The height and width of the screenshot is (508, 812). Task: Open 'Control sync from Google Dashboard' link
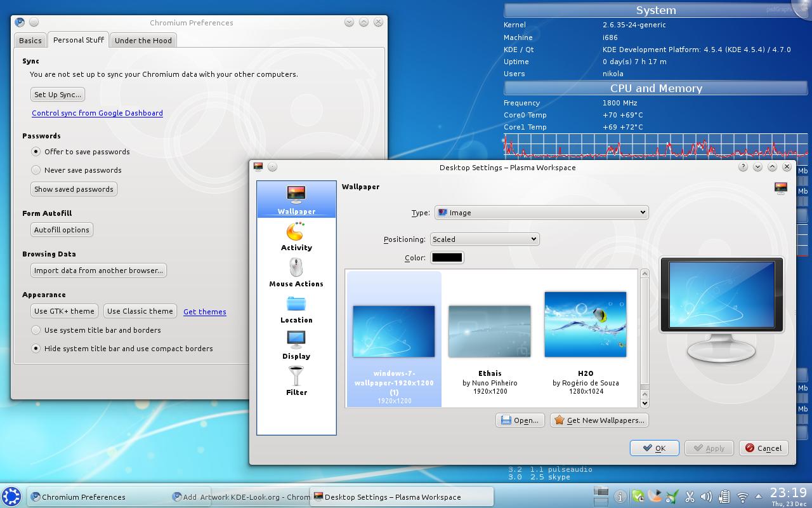click(97, 113)
